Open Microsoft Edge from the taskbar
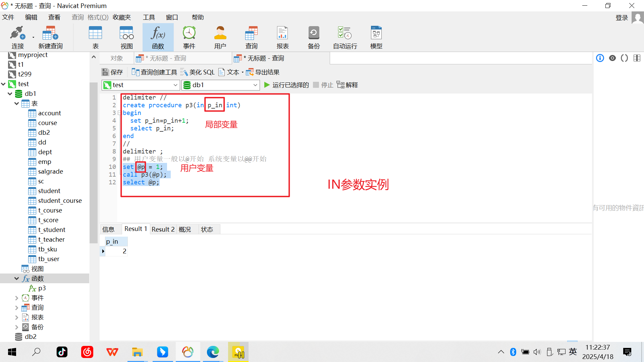Viewport: 644px width, 362px height. pyautogui.click(x=213, y=352)
